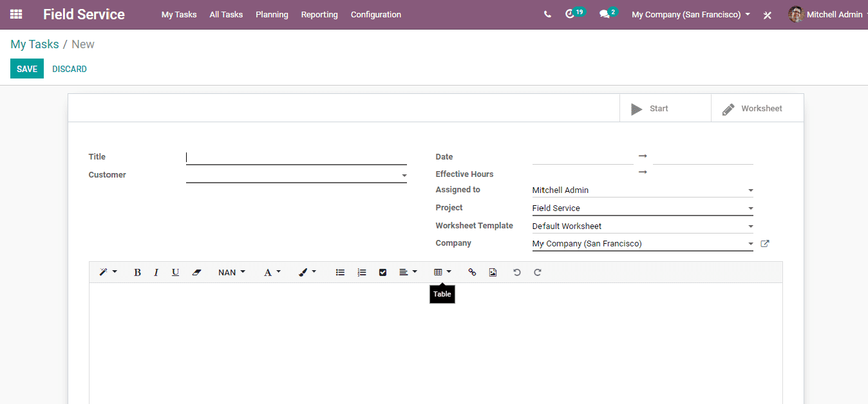Expand the Project dropdown arrow

pos(750,208)
